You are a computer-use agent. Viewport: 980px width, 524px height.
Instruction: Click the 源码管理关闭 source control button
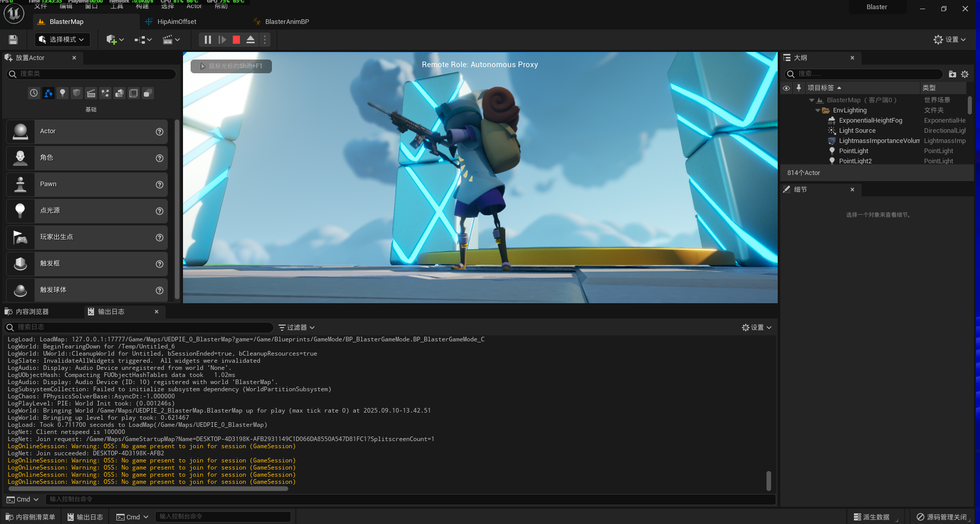coord(942,517)
